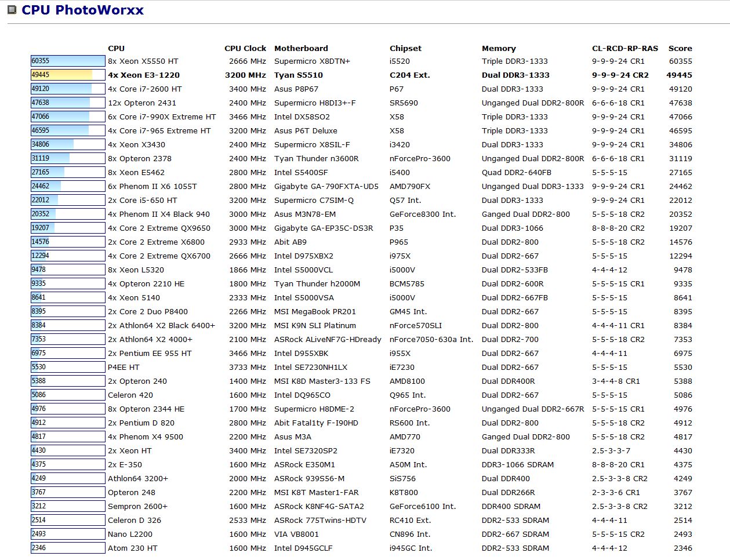Click 2x Pentium EE 955 HT
The width and height of the screenshot is (730, 560).
coord(150,353)
